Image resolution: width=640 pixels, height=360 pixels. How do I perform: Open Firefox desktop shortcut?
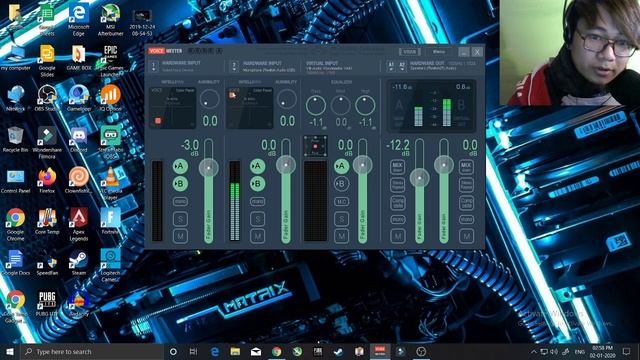pos(47,180)
